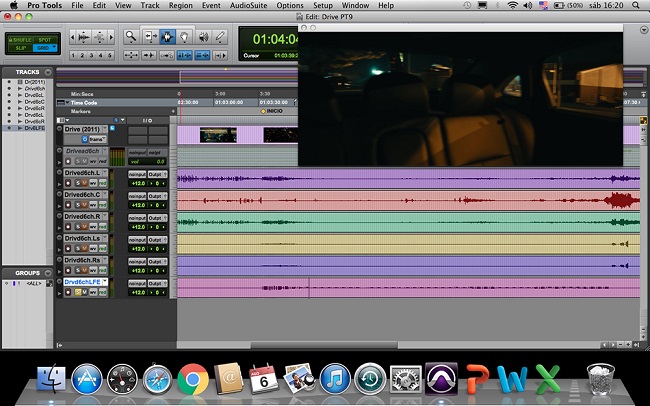This screenshot has width=650, height=406.
Task: Activate the Selector tool
Action: click(166, 35)
